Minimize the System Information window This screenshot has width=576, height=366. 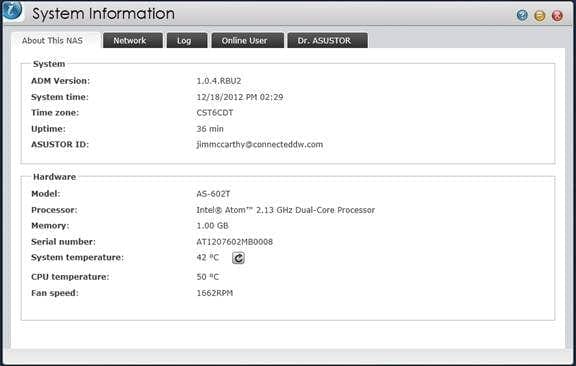pos(540,16)
